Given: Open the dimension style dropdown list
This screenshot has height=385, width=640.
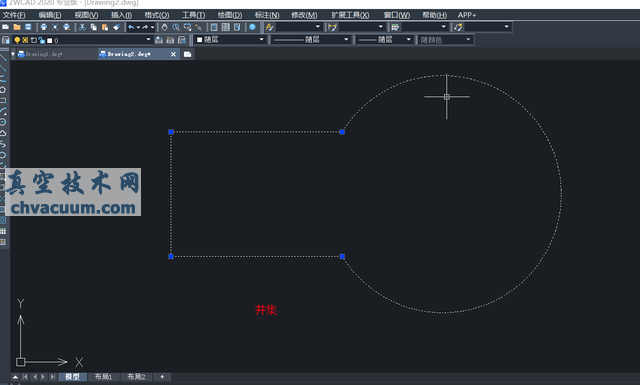Looking at the screenshot, I should (381, 27).
